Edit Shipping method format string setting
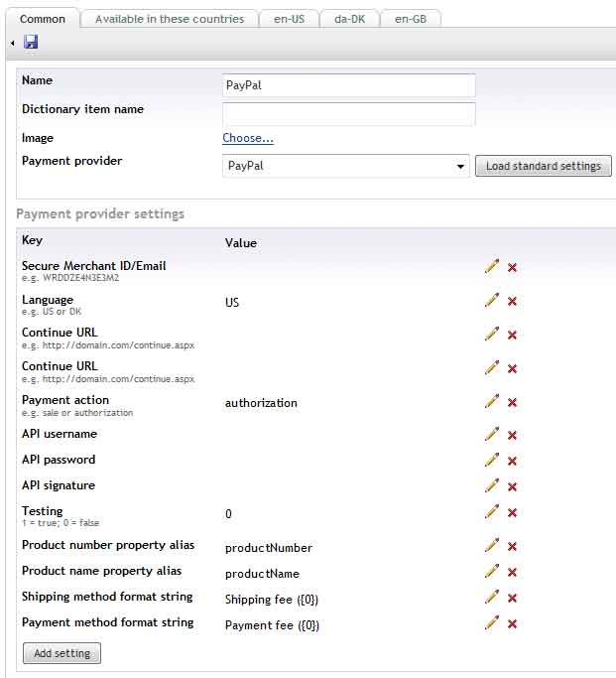Viewport: 616px width, 678px height. click(492, 597)
